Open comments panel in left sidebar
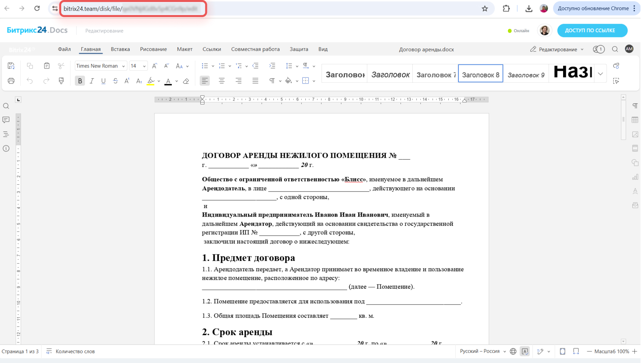Viewport: 644px width, 363px height. (x=6, y=120)
